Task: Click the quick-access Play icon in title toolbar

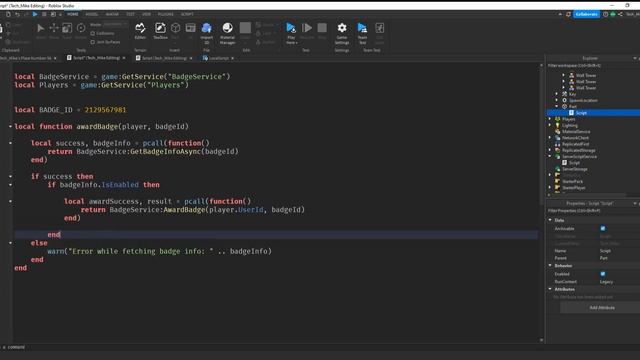Action: [35, 14]
